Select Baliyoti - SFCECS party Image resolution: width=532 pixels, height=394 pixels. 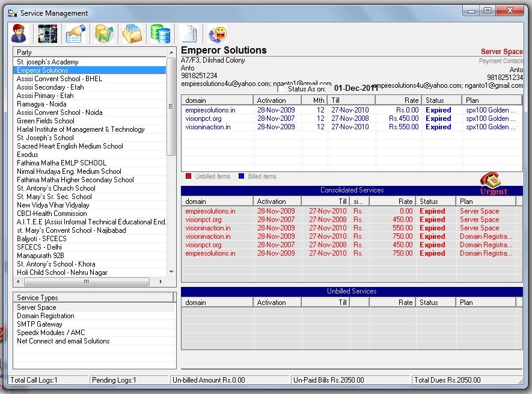90,239
